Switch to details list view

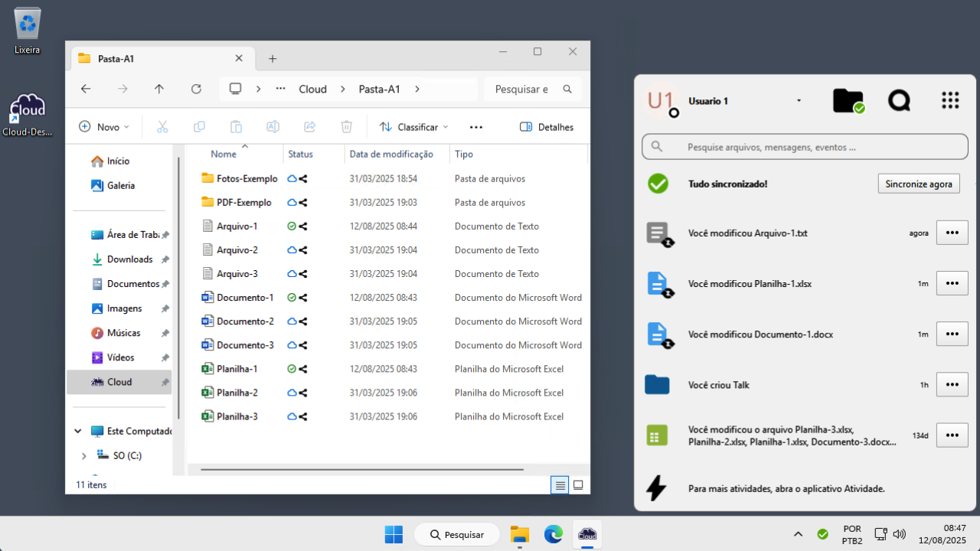560,484
